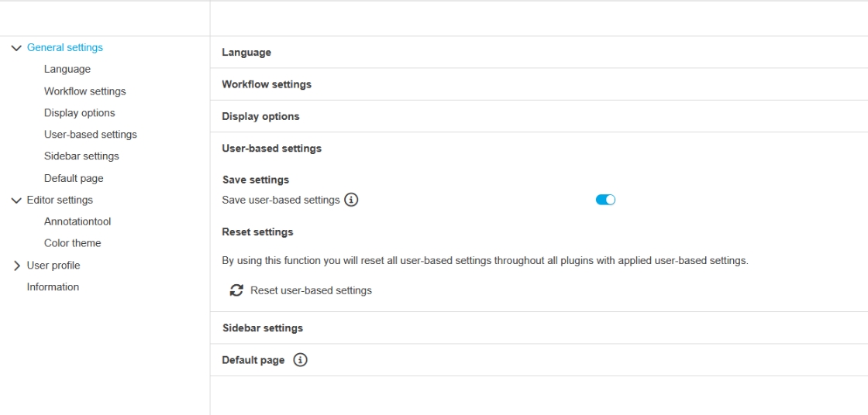Open Language in the left navigation
Viewport: 868px width, 415px height.
pyautogui.click(x=67, y=69)
